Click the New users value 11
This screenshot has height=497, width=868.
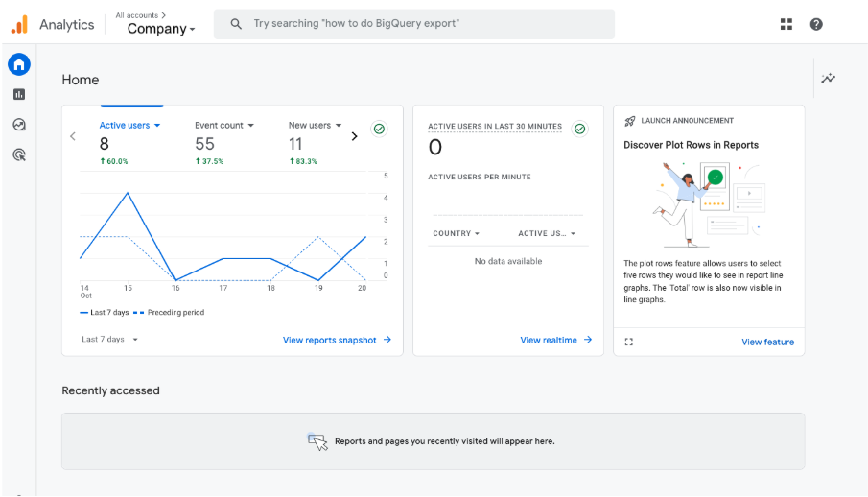coord(295,144)
